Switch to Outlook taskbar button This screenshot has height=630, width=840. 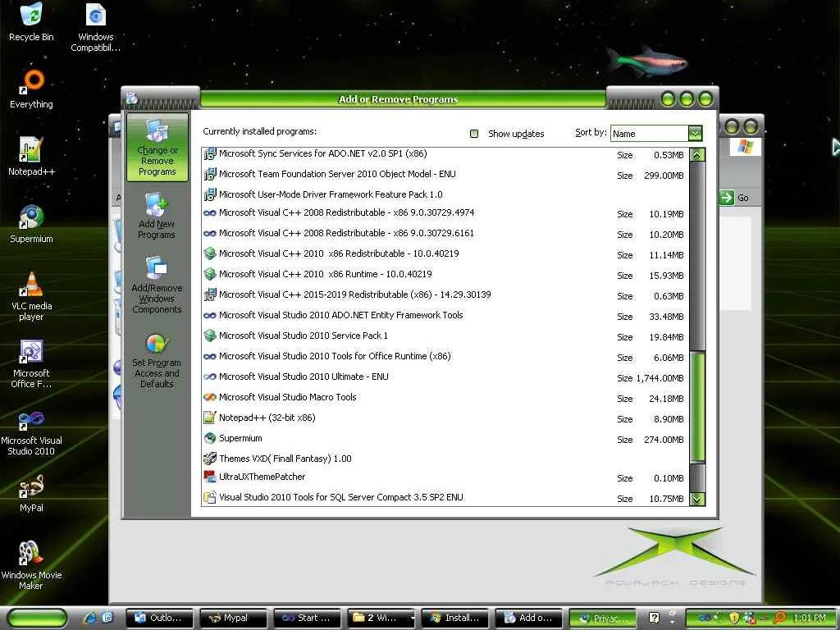coord(160,618)
